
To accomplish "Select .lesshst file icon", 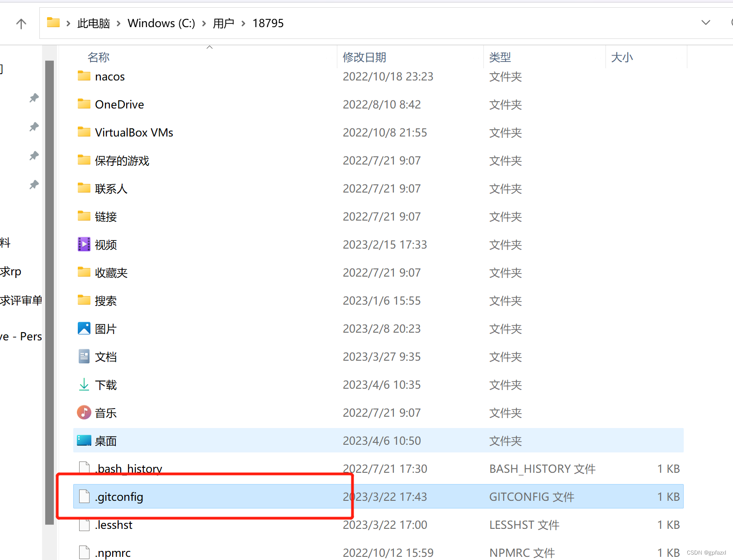I will (84, 524).
